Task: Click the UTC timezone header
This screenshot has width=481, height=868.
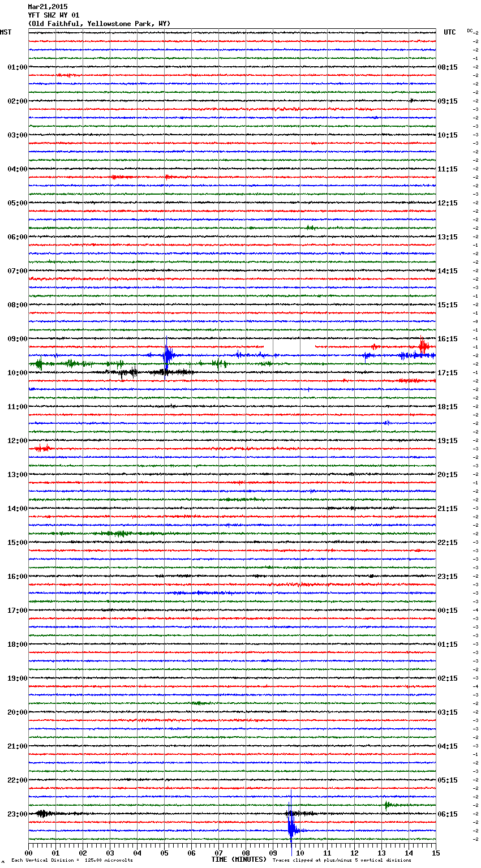Action: pos(449,32)
